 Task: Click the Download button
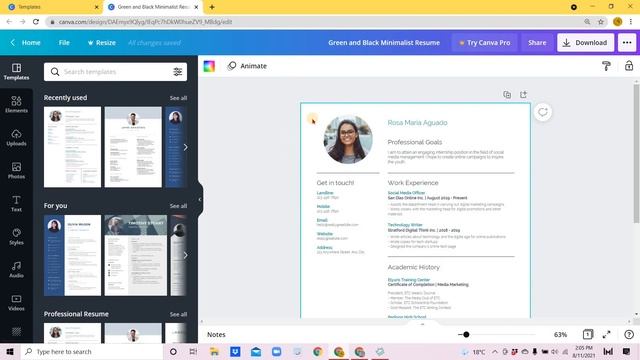585,42
